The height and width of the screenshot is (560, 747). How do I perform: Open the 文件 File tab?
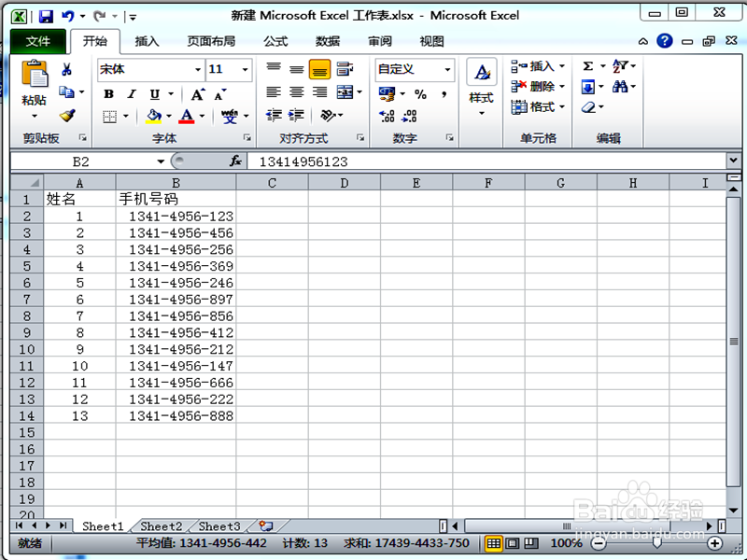click(37, 41)
